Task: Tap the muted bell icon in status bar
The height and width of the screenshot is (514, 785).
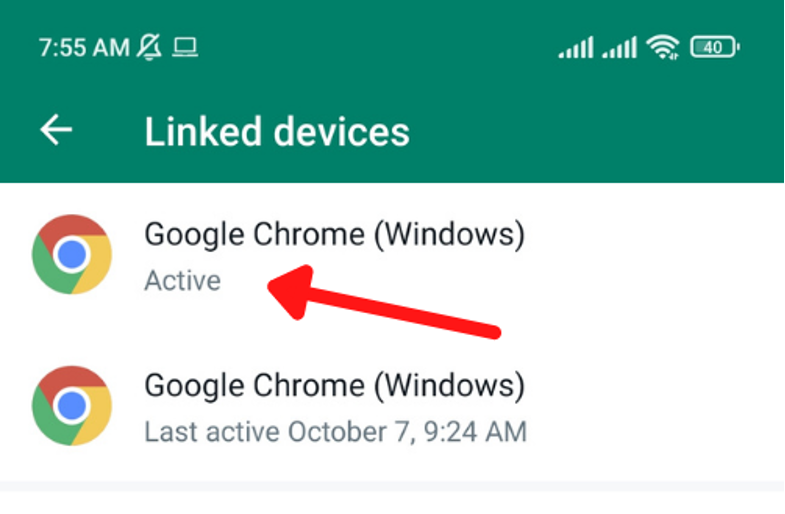Action: pos(149,47)
